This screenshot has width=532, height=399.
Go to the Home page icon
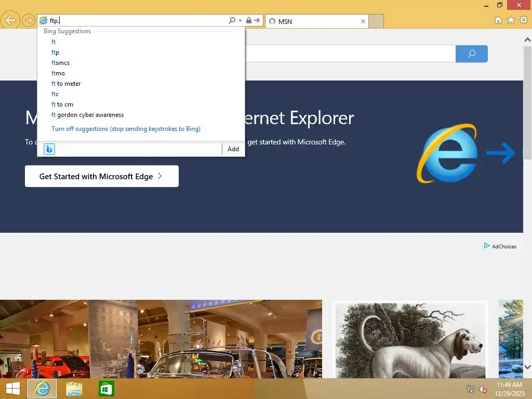pyautogui.click(x=498, y=20)
